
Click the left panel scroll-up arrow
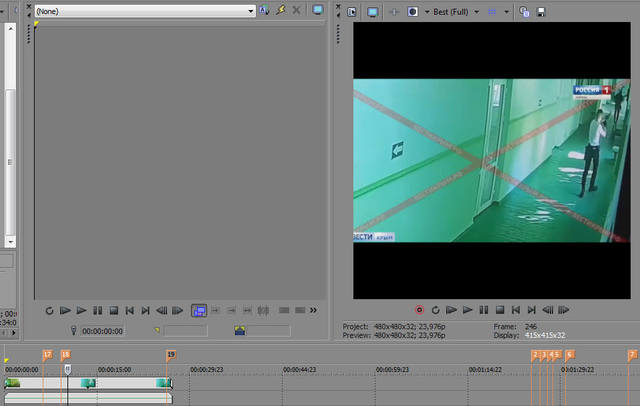coord(11,29)
